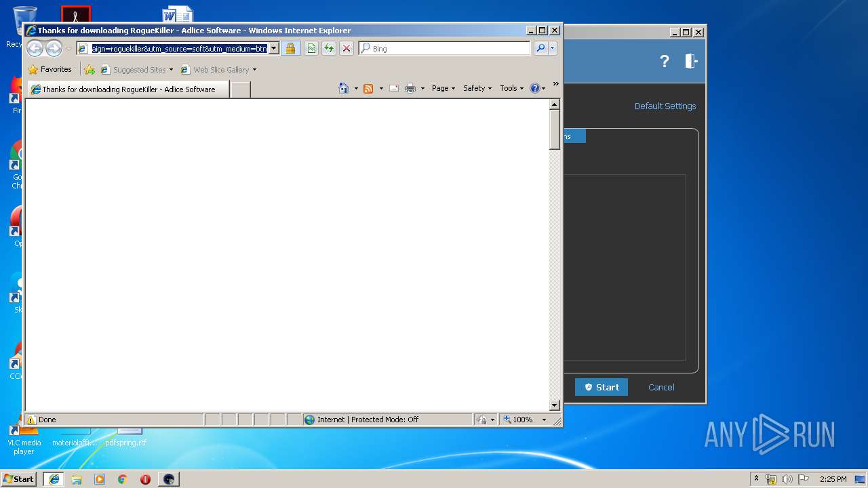Image resolution: width=868 pixels, height=488 pixels.
Task: Expand the Home button dropdown arrow
Action: [x=356, y=88]
